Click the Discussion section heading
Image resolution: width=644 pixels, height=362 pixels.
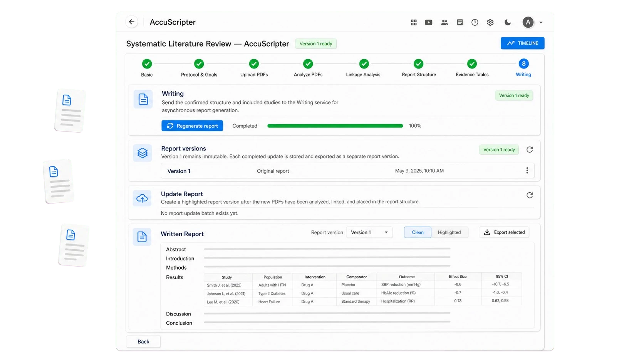tap(178, 314)
